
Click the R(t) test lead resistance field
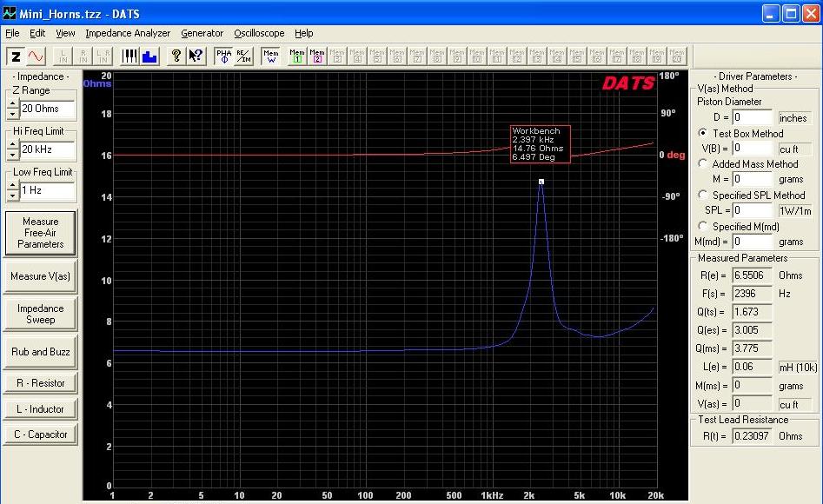(x=753, y=435)
